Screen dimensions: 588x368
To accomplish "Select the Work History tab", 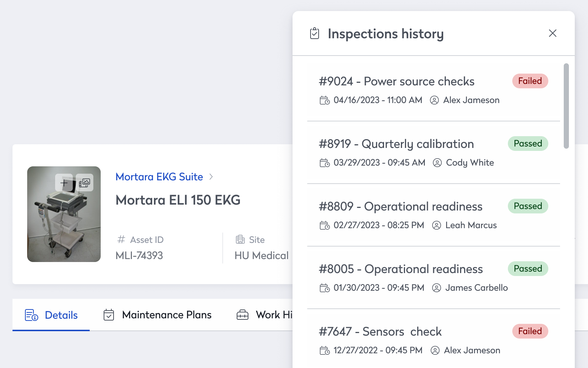I will click(x=264, y=315).
